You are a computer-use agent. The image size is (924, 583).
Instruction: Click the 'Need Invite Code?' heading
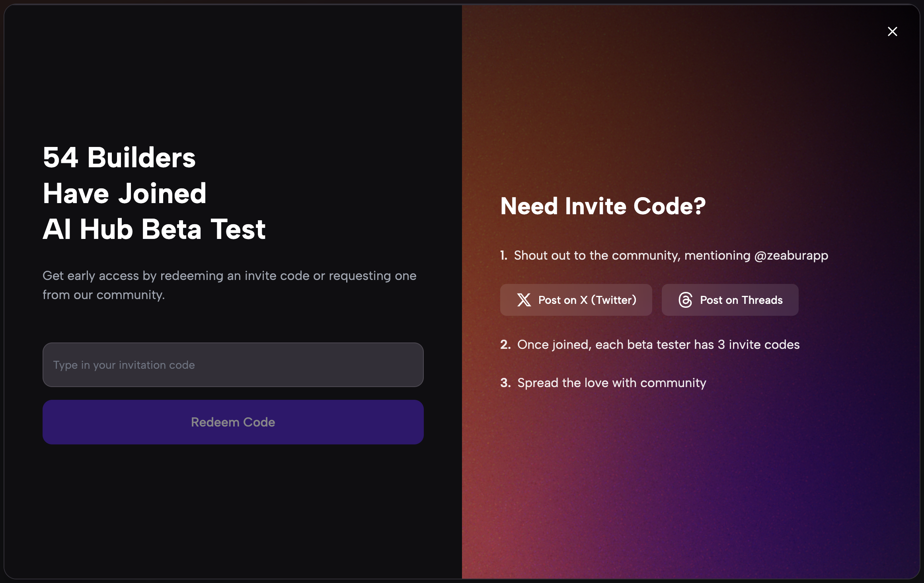click(603, 206)
